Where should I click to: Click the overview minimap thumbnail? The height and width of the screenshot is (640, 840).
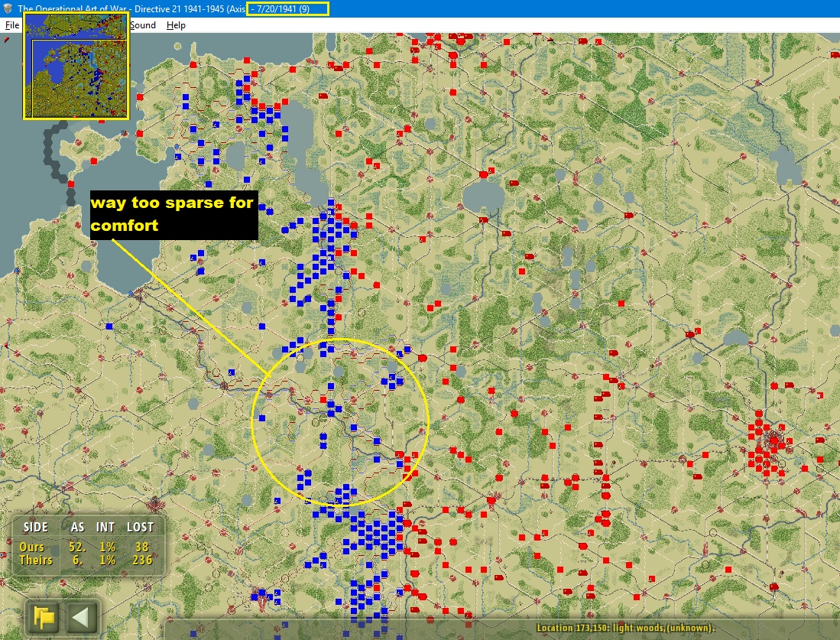coord(76,66)
